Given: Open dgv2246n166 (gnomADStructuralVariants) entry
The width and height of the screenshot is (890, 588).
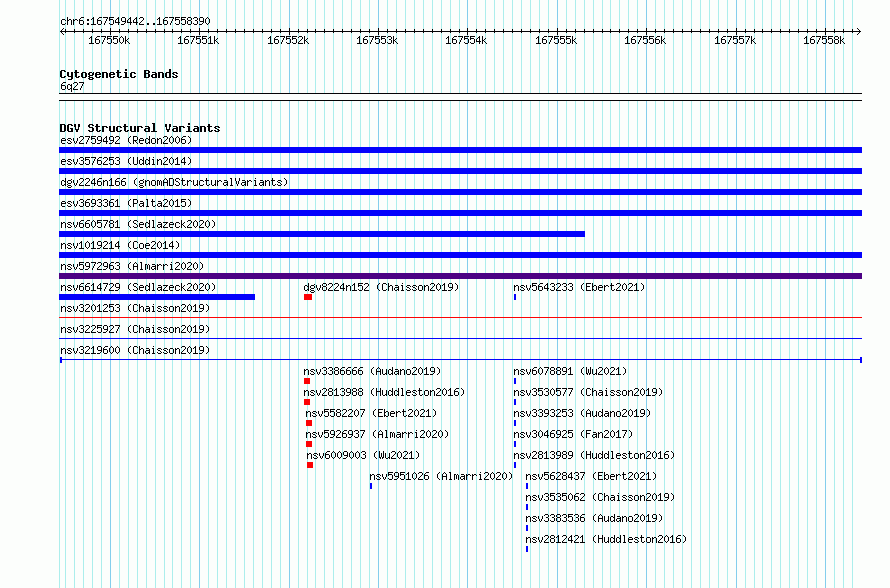Looking at the screenshot, I should [x=174, y=182].
